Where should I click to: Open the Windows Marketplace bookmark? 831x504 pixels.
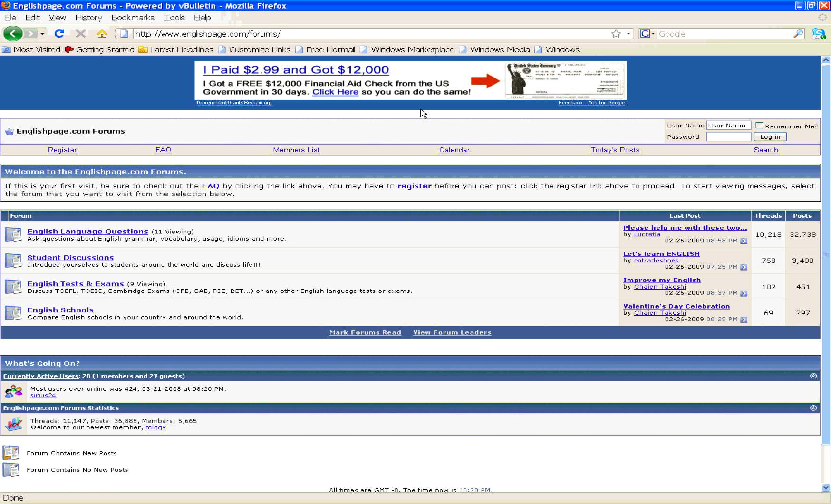click(407, 49)
